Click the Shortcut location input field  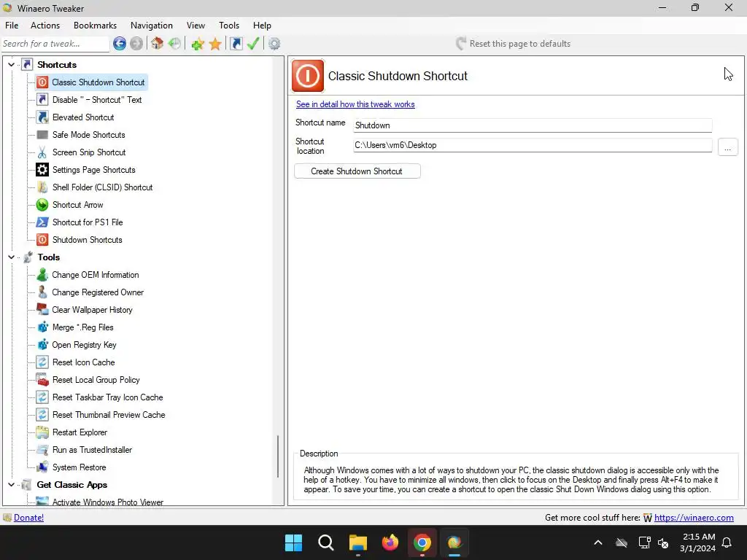coord(533,145)
